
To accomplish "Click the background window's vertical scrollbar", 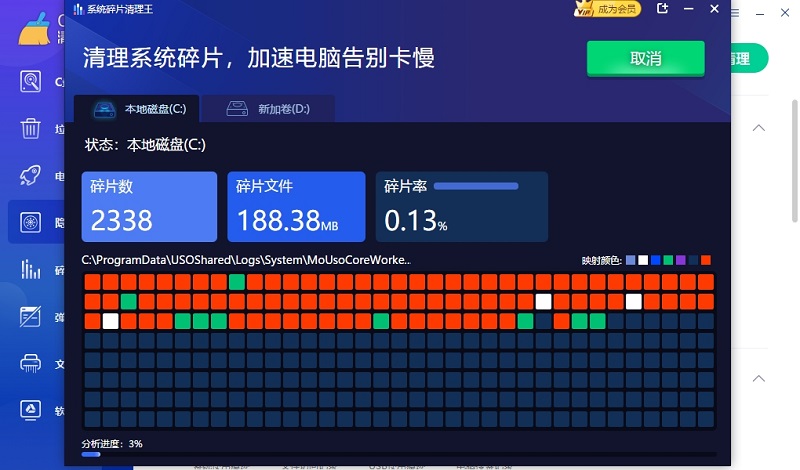I will (x=794, y=161).
